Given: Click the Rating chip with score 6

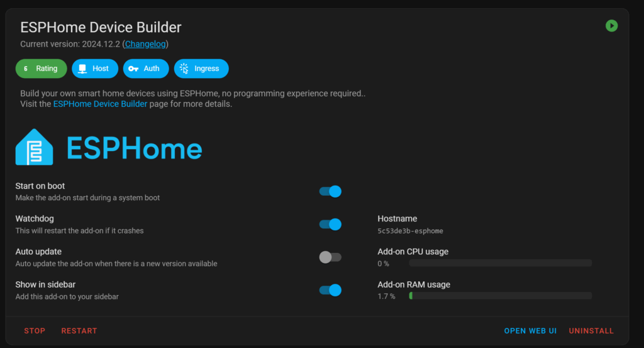Looking at the screenshot, I should point(41,69).
